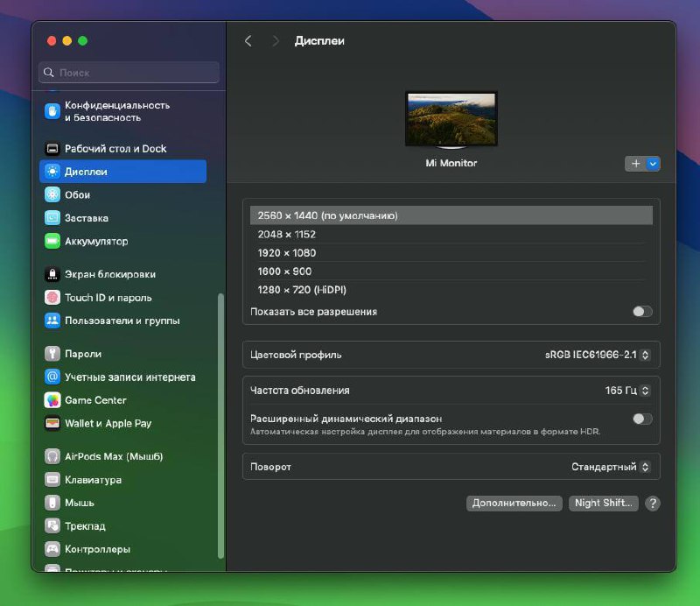Click the Trackpad icon in sidebar
This screenshot has width=700, height=606.
click(x=52, y=526)
